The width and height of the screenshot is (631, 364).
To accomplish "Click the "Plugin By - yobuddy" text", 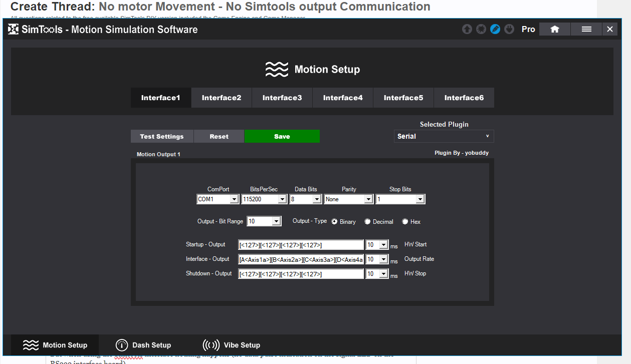I will coord(462,153).
